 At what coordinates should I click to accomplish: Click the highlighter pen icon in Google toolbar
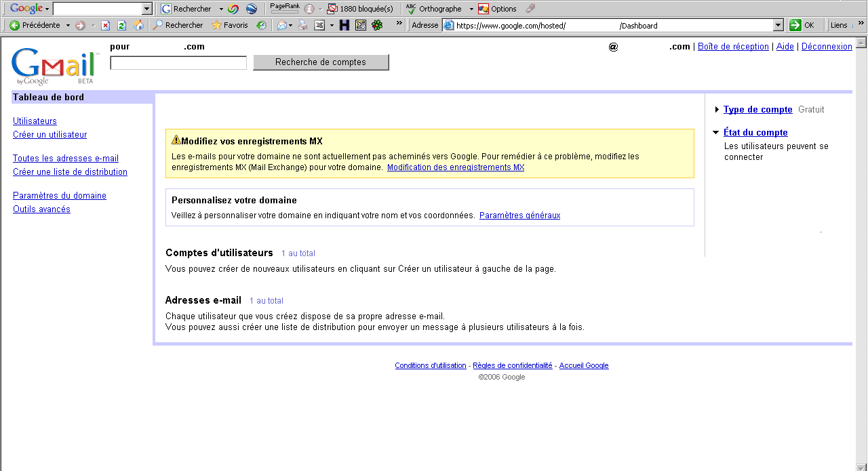[530, 9]
